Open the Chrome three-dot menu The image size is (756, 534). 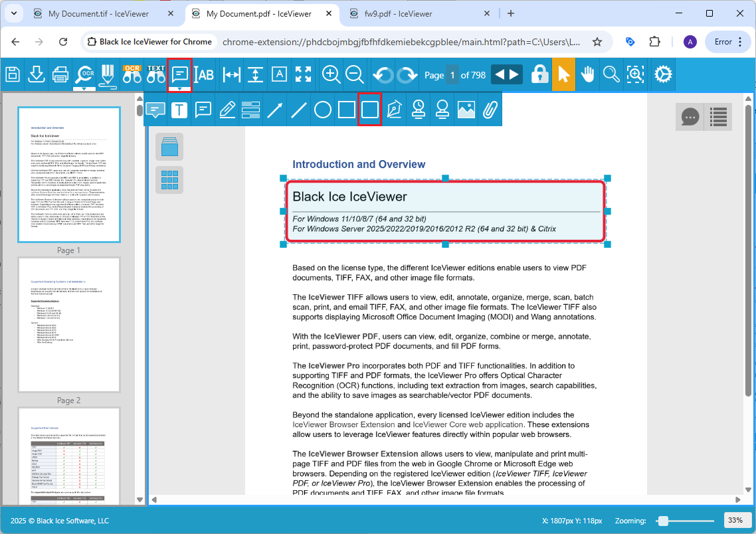pyautogui.click(x=740, y=42)
